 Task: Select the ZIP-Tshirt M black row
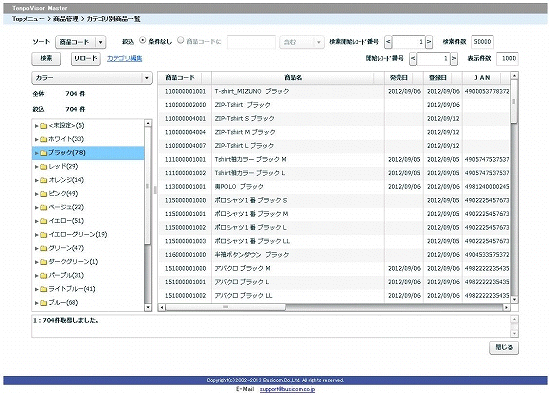334,132
